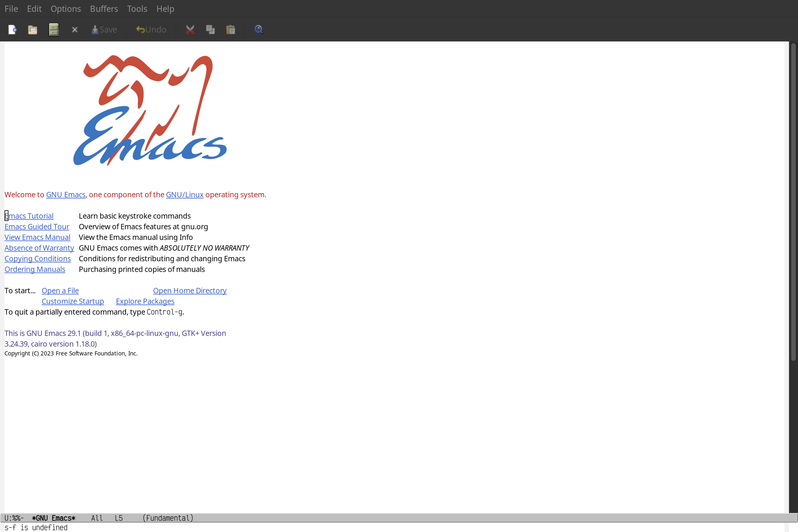
Task: Expand the Edit menu options
Action: point(34,8)
